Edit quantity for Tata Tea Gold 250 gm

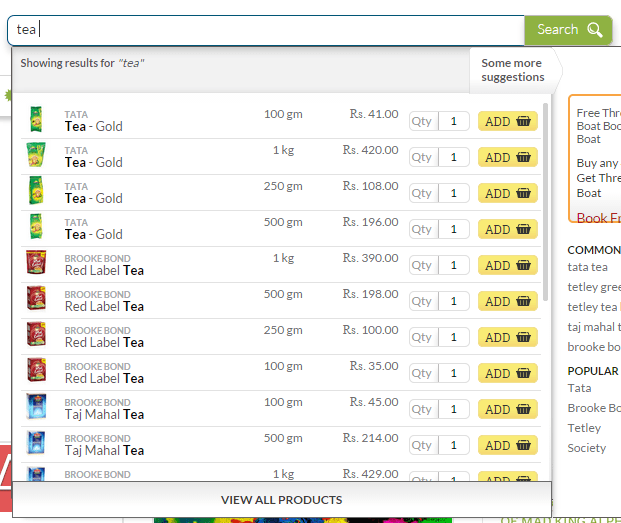point(454,193)
